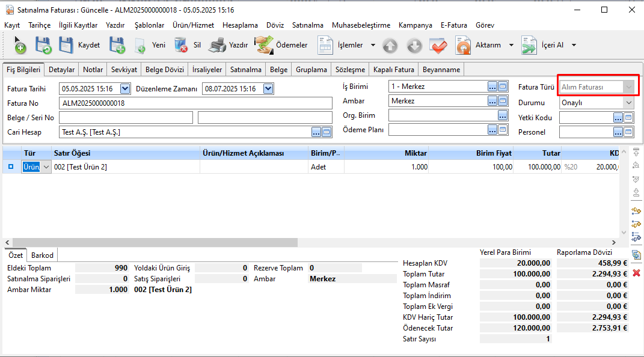Click the red checkmark approval icon

[x=438, y=46]
